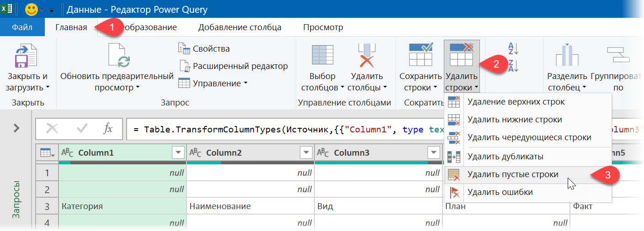Cancel the formula edit with the X icon
Screen dimensions: 644x231
52,129
